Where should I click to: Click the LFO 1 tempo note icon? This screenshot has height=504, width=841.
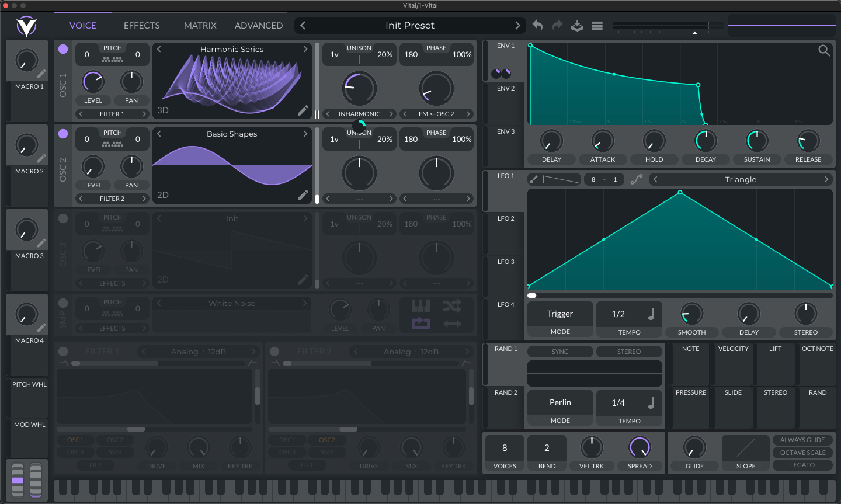(651, 314)
